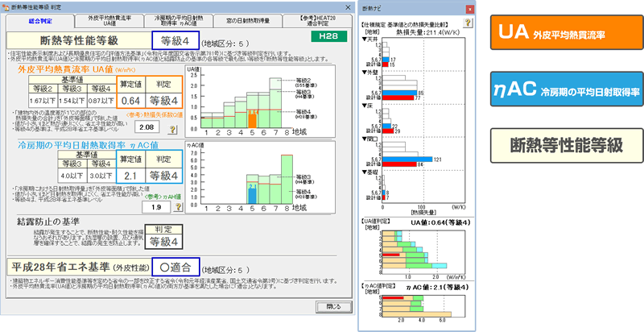Click the ηAC値:2.1(等級4) label in 断熱ナビ
The width and height of the screenshot is (644, 332).
436,287
